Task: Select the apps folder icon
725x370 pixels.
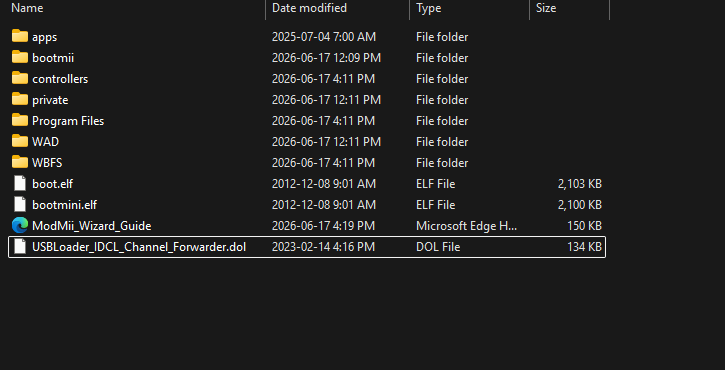Action: point(20,36)
